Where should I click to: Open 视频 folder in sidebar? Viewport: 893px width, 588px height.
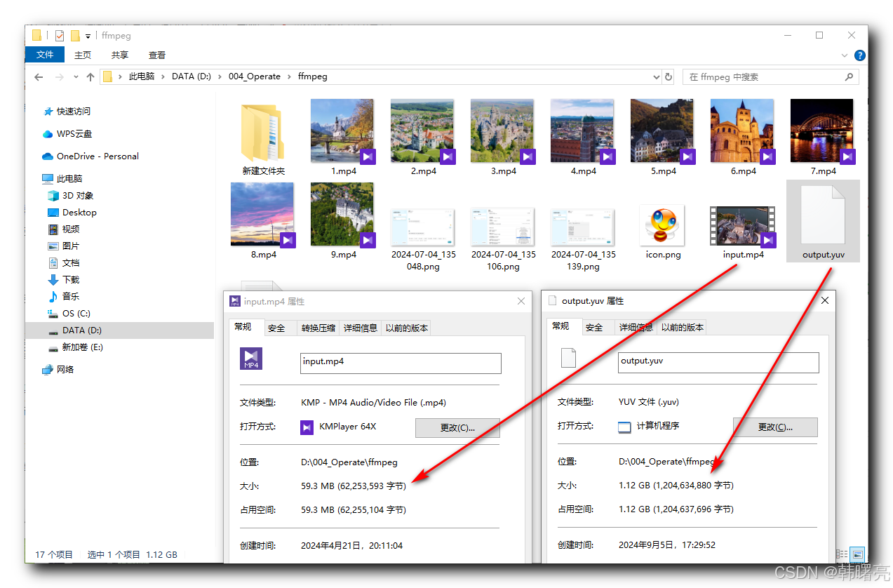click(64, 229)
